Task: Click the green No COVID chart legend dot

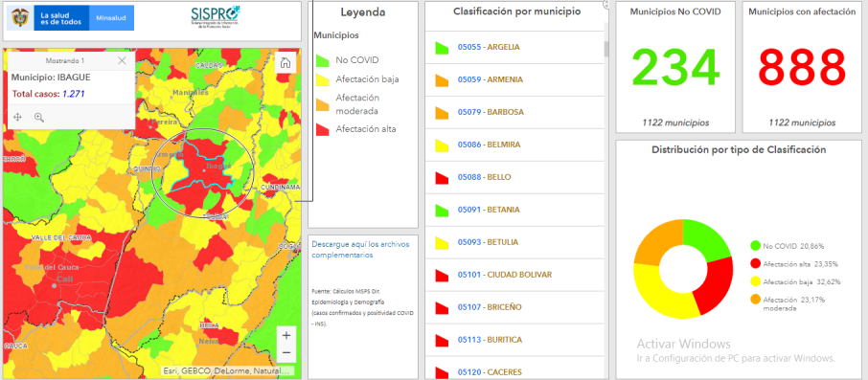Action: [x=755, y=246]
